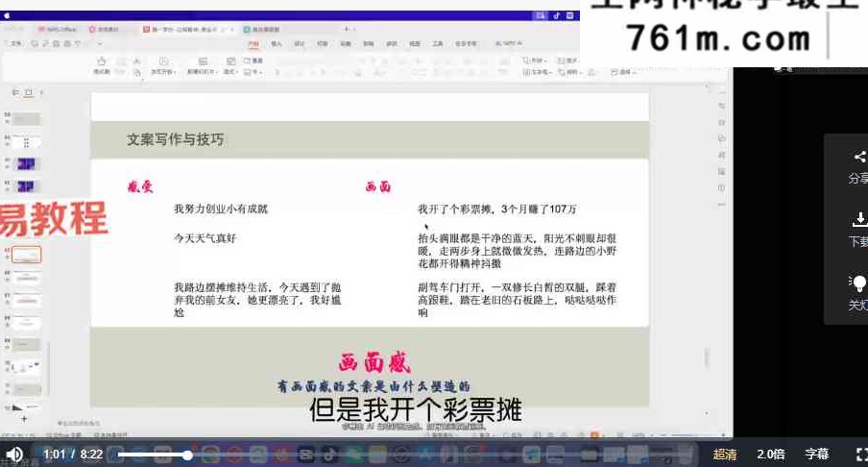Click the text 今天天气真好
The height and width of the screenshot is (467, 868).
205,238
